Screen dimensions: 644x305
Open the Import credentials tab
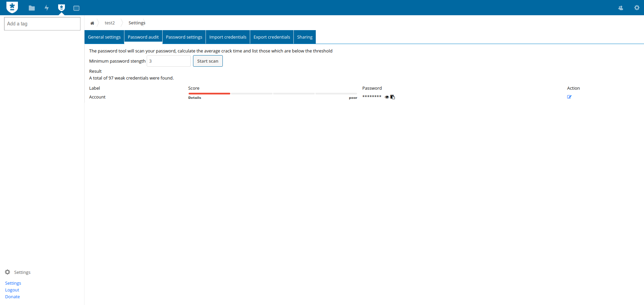(228, 37)
